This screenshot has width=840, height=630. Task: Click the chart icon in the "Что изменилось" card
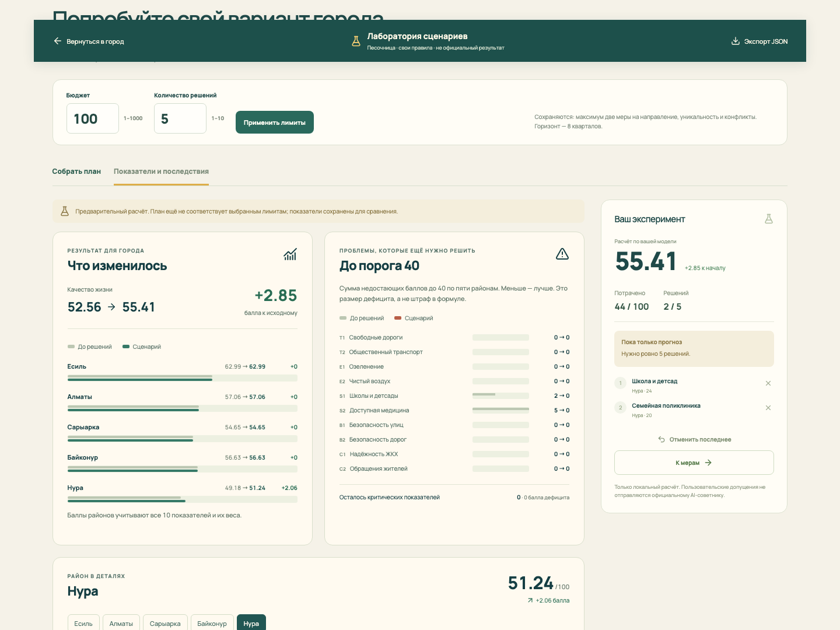[290, 254]
